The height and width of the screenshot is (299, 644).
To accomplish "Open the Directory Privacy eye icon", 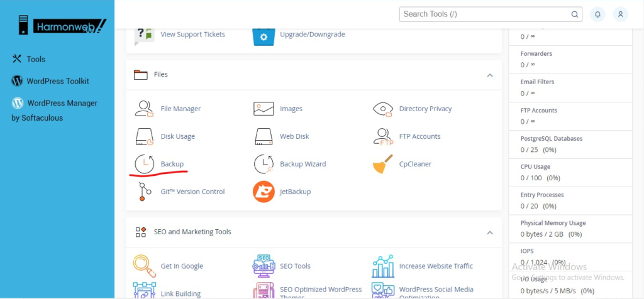I will [383, 109].
